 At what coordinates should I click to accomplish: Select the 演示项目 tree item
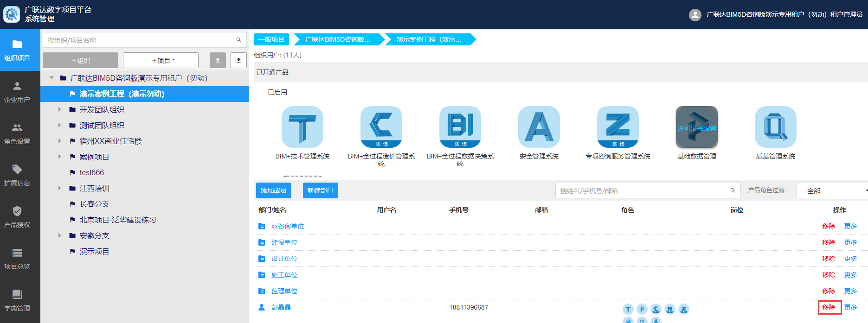[x=94, y=251]
